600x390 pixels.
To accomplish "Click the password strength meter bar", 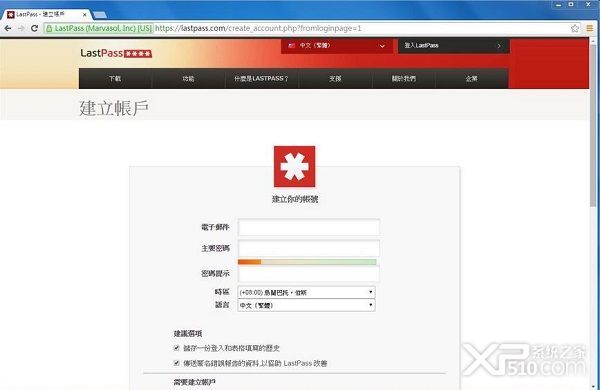I will [307, 262].
